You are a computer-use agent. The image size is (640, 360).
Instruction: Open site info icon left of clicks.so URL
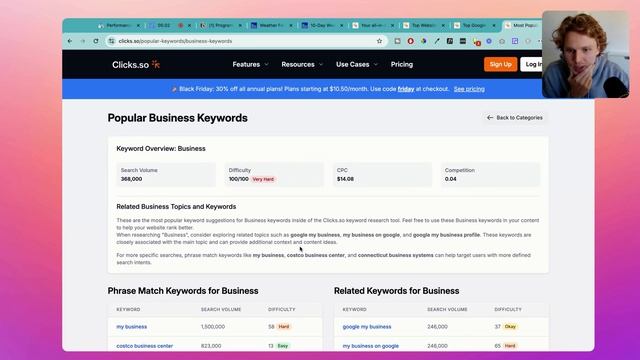click(111, 41)
